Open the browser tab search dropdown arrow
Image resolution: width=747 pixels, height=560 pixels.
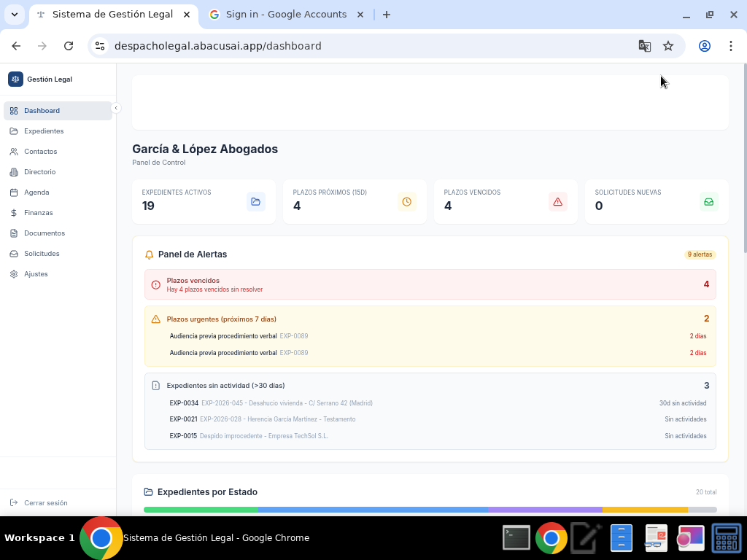tap(14, 15)
